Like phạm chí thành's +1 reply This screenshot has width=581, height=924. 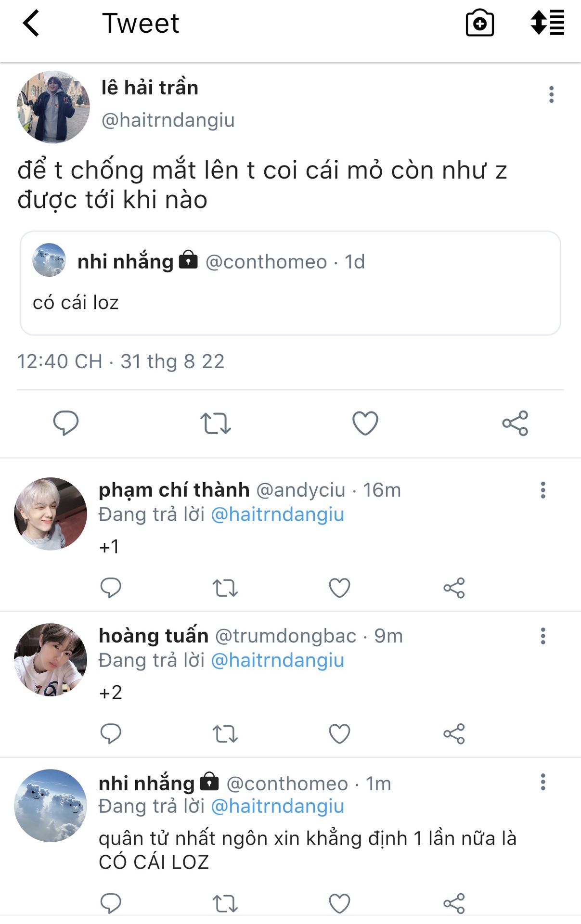click(339, 588)
